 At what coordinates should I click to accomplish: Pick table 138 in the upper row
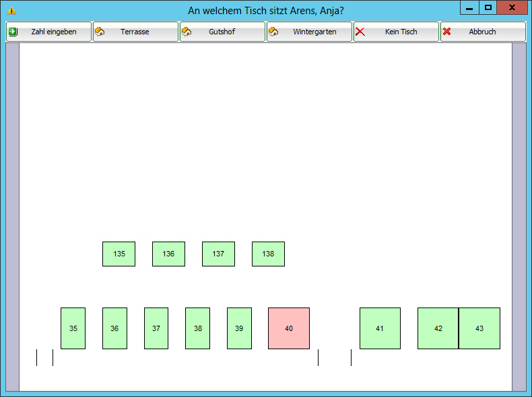coord(268,254)
